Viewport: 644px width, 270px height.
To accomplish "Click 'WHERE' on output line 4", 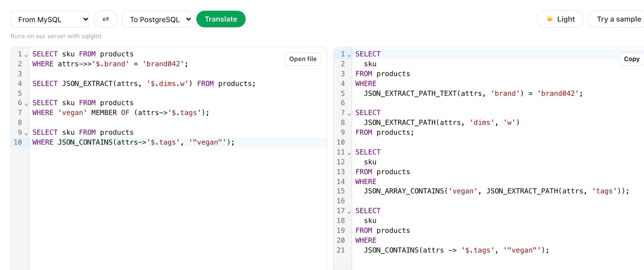I will (366, 83).
